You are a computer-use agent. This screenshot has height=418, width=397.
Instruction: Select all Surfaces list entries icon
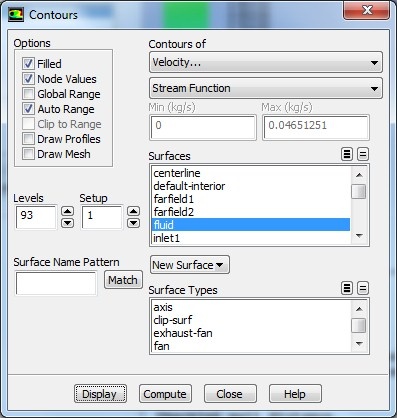(347, 154)
